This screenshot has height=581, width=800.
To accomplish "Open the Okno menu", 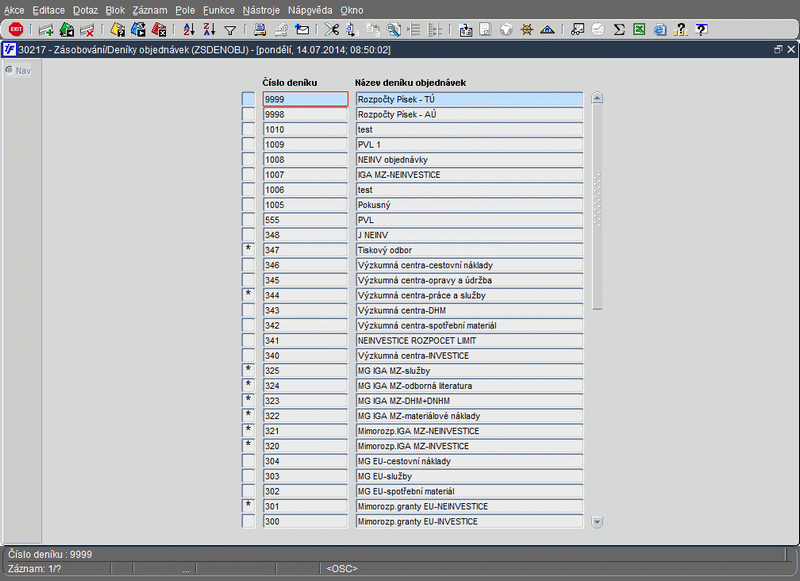I will click(352, 10).
